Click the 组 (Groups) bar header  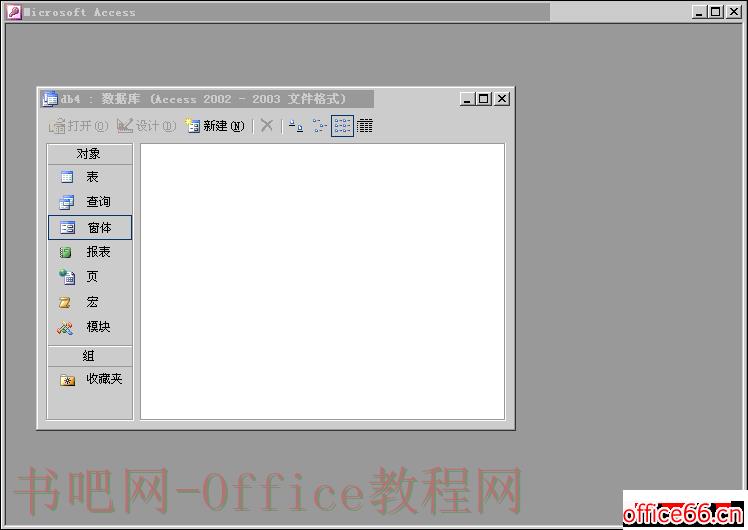tap(90, 356)
